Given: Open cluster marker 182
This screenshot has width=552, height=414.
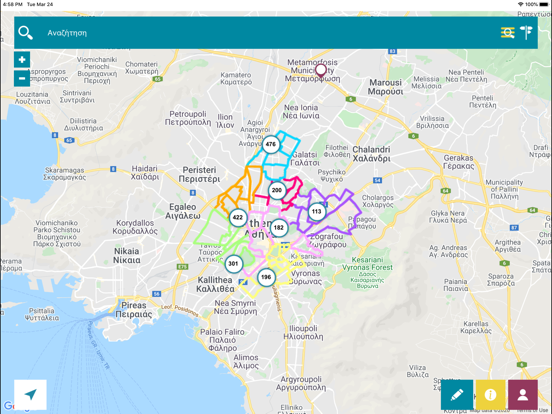Looking at the screenshot, I should (x=279, y=227).
